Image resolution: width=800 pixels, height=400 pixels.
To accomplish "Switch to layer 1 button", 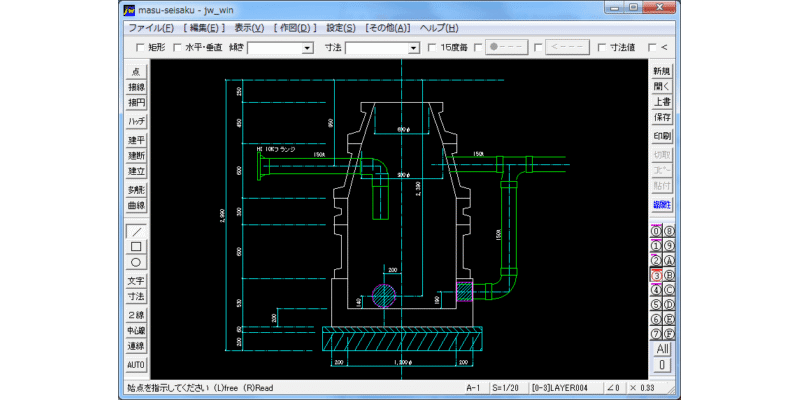I will pyautogui.click(x=656, y=245).
